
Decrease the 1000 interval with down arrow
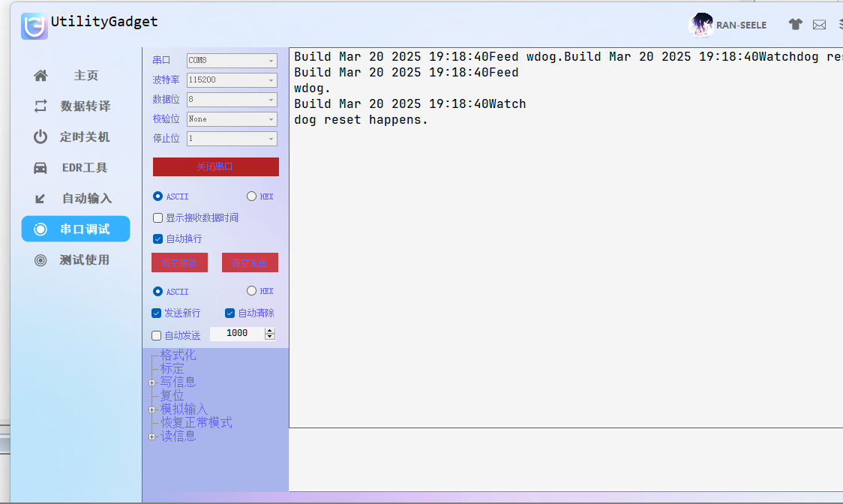point(270,337)
